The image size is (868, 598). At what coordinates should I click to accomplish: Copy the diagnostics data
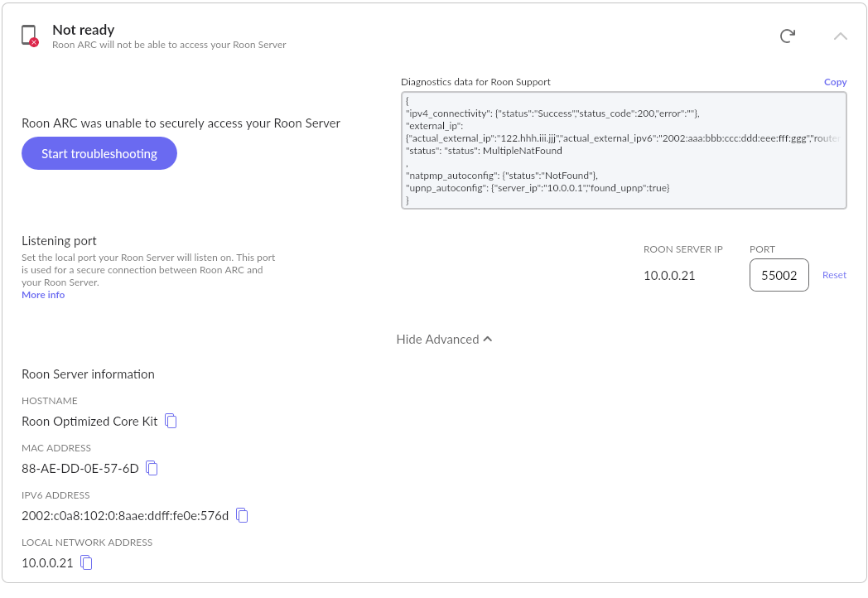tap(835, 82)
